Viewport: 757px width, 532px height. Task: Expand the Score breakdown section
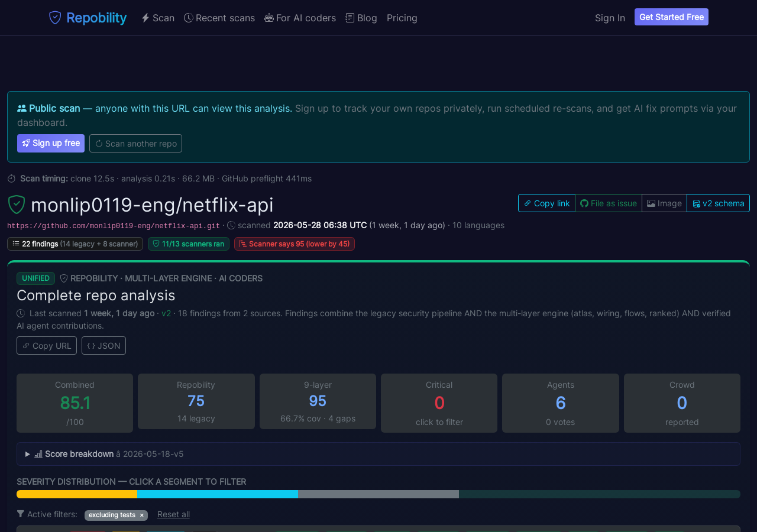[378, 454]
